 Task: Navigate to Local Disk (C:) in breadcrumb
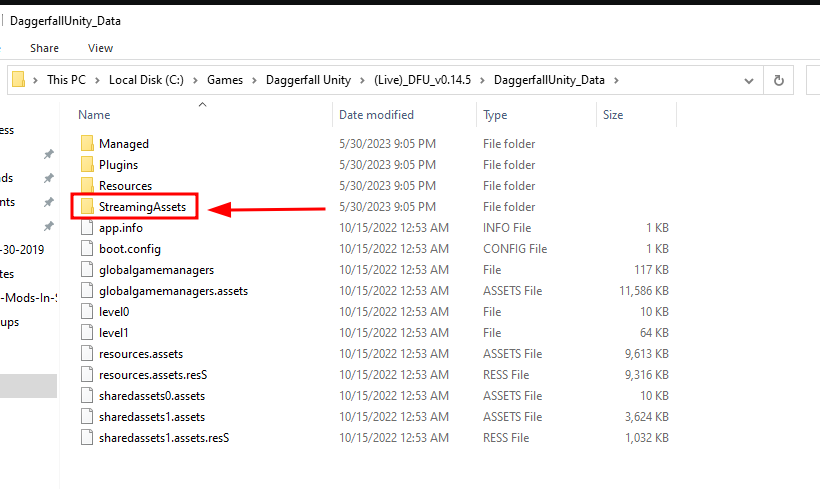[x=146, y=80]
